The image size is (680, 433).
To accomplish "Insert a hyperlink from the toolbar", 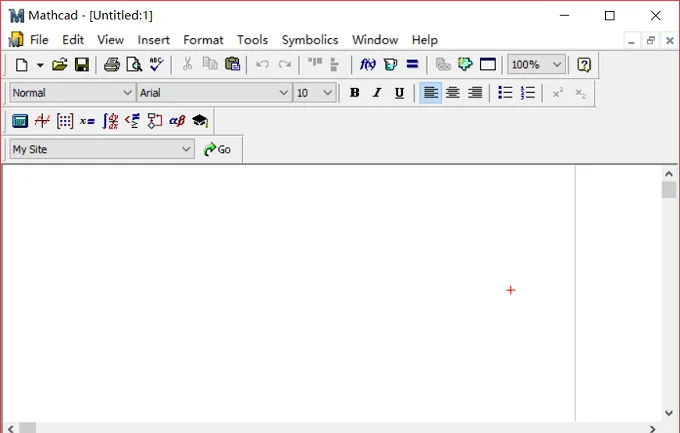I will [443, 65].
